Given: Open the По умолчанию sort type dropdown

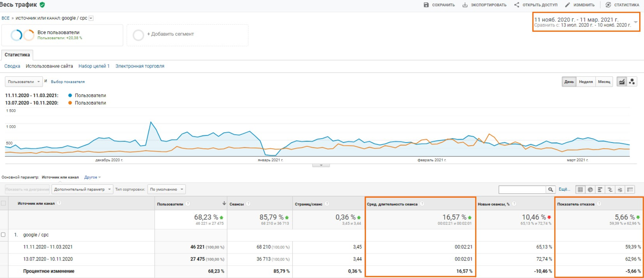Looking at the screenshot, I should [166, 189].
